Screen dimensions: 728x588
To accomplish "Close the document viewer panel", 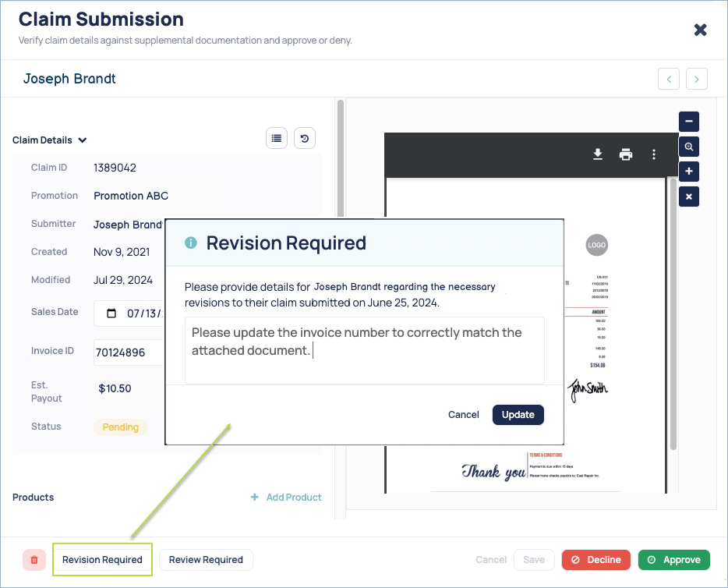I will tap(688, 197).
